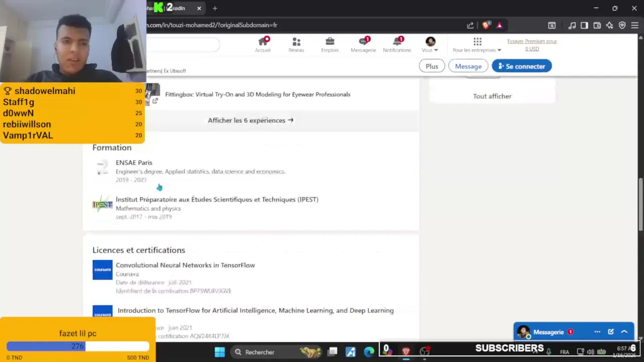Open the browser hamburger menu

click(634, 25)
